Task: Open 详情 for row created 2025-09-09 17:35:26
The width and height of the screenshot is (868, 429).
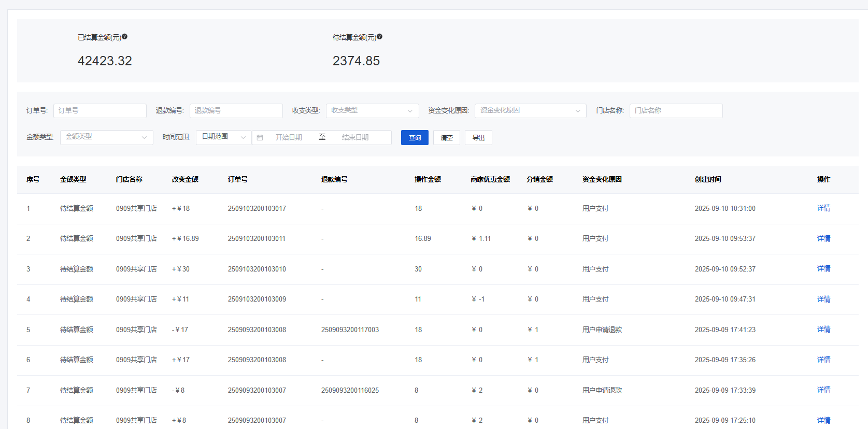Action: coord(824,360)
